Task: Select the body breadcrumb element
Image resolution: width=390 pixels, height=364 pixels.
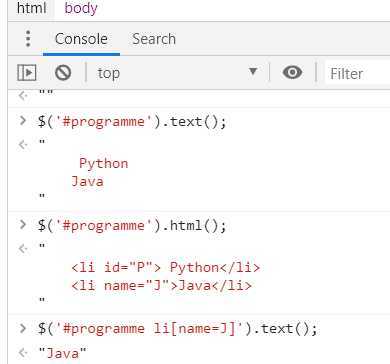Action: click(x=81, y=8)
